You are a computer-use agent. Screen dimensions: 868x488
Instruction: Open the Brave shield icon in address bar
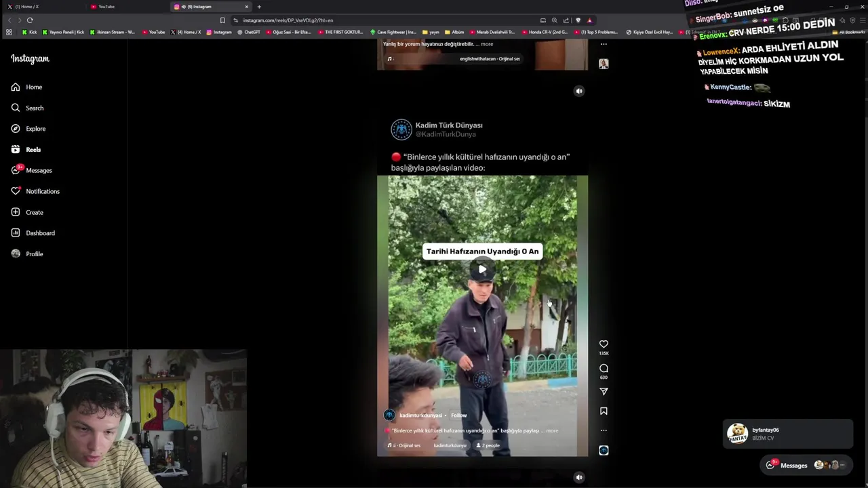coord(578,20)
